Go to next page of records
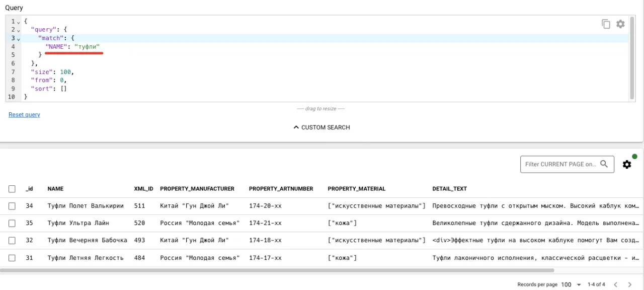 pos(629,284)
